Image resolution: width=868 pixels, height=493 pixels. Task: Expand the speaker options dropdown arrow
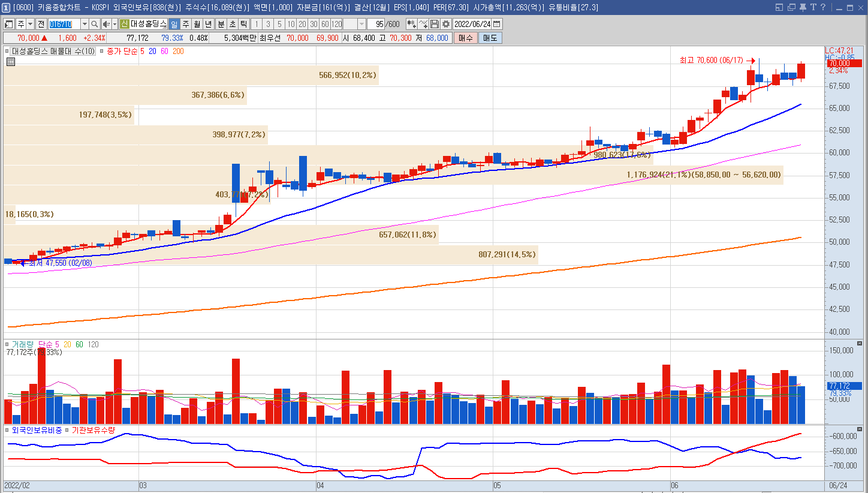click(x=114, y=24)
